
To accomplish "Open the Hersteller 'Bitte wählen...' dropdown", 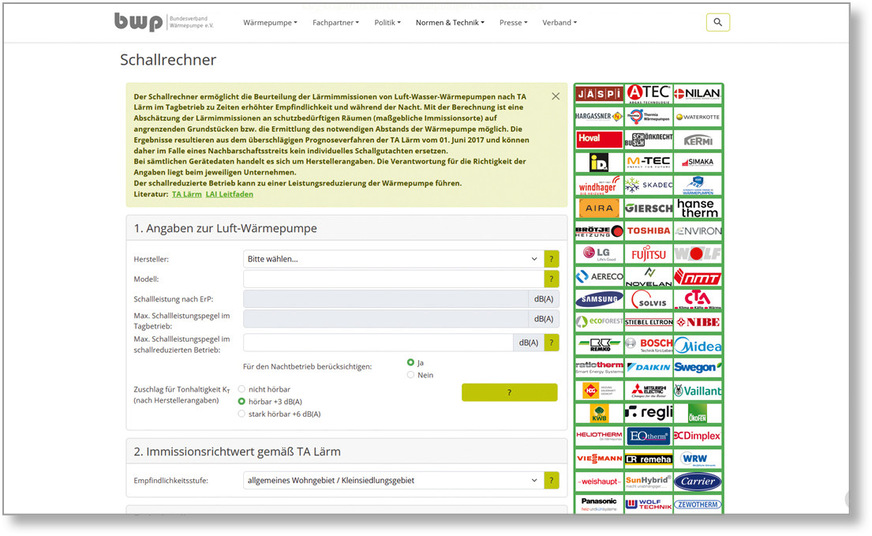I will tap(392, 258).
